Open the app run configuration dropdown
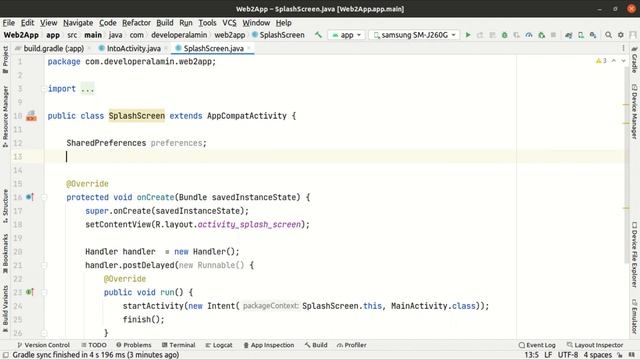Image resolution: width=640 pixels, height=360 pixels. 347,35
